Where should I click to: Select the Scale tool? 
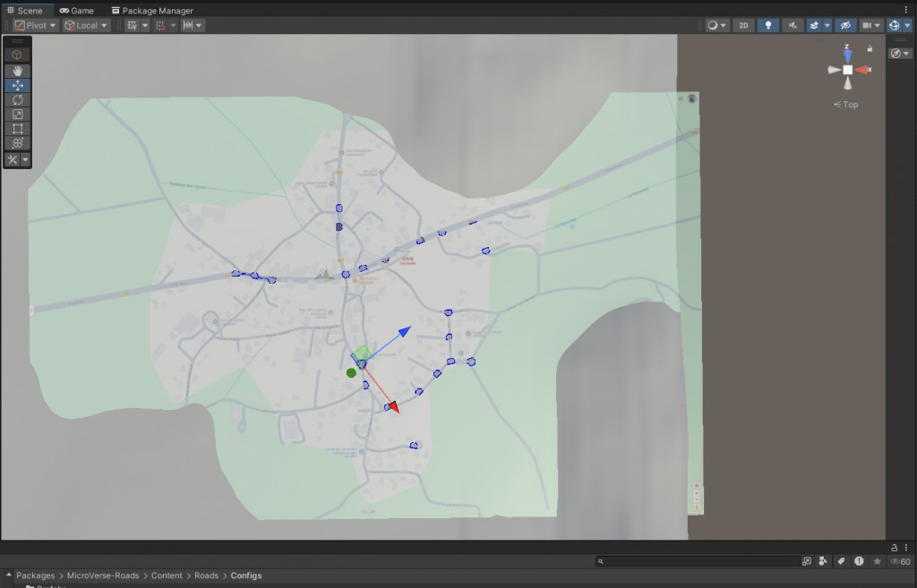coord(17,115)
